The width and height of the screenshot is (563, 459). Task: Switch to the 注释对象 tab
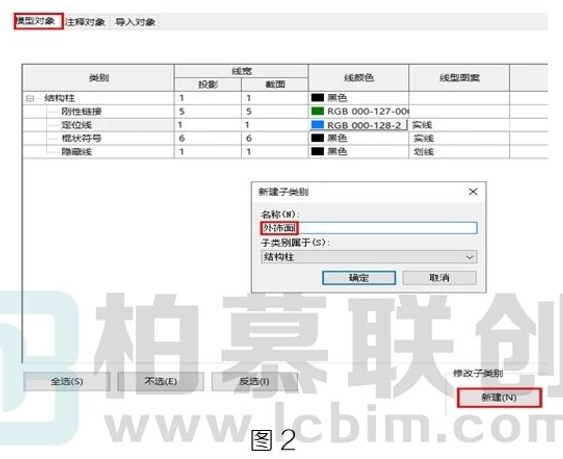click(x=85, y=22)
